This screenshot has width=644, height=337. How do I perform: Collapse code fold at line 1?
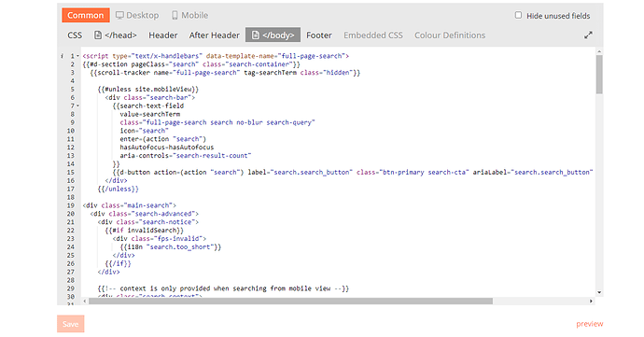[78, 56]
